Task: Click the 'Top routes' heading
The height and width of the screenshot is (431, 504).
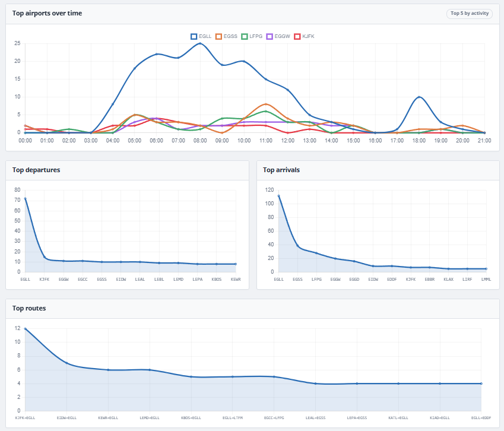Action: [29, 308]
